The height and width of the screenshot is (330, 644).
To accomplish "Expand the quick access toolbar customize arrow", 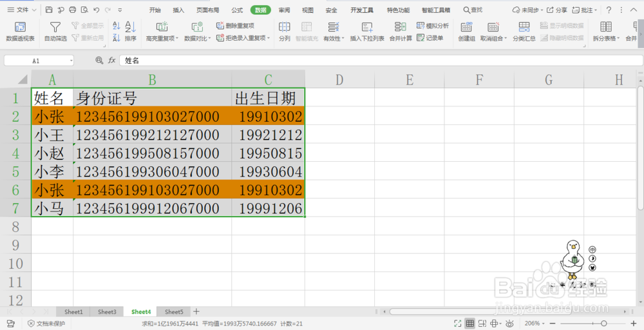I will click(120, 10).
